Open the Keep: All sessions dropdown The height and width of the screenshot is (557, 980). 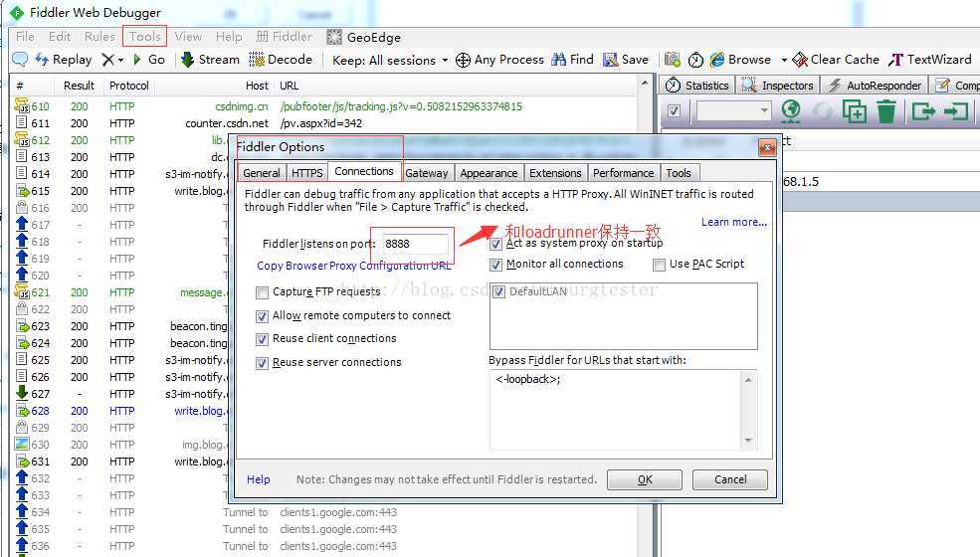[390, 60]
